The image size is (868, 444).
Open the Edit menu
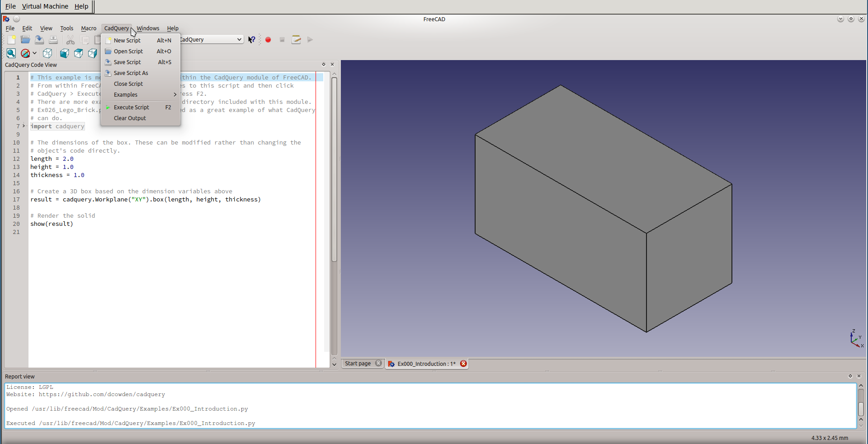tap(27, 28)
